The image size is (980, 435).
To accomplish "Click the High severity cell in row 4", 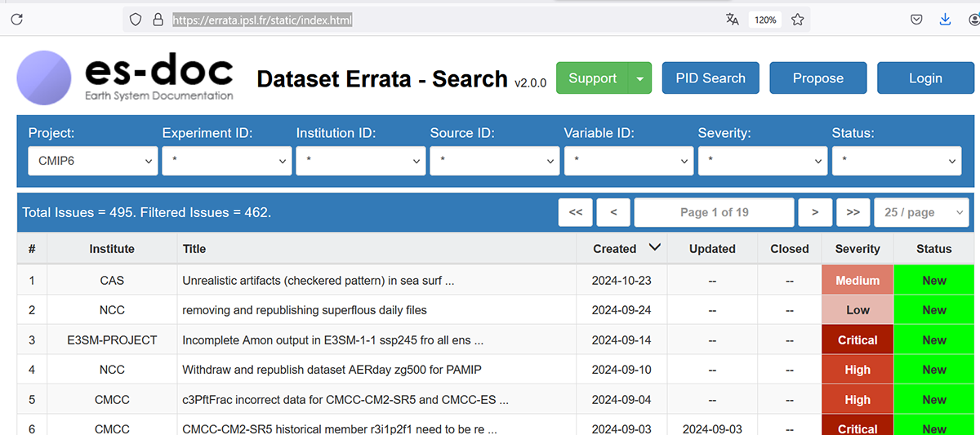I will [857, 370].
